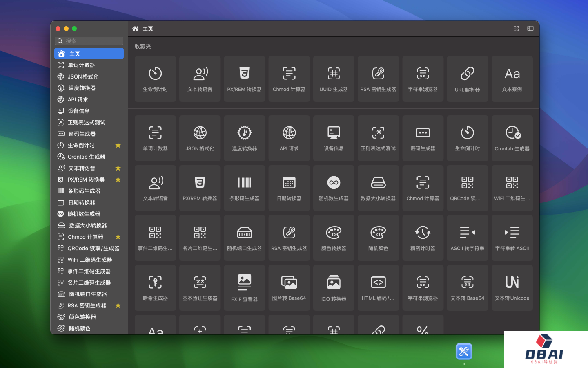Click the developer tools app icon in Dock
588x368 pixels.
(464, 352)
